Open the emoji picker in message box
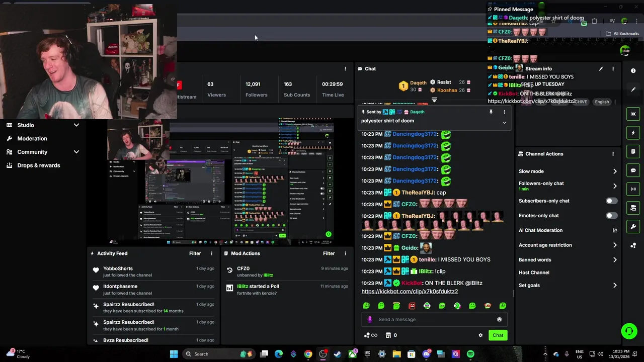This screenshot has height=362, width=644. 499,319
